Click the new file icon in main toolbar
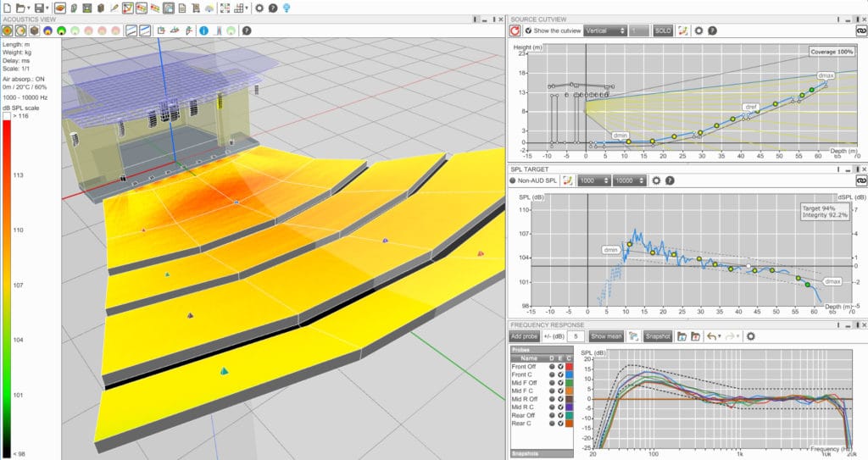 (x=7, y=8)
